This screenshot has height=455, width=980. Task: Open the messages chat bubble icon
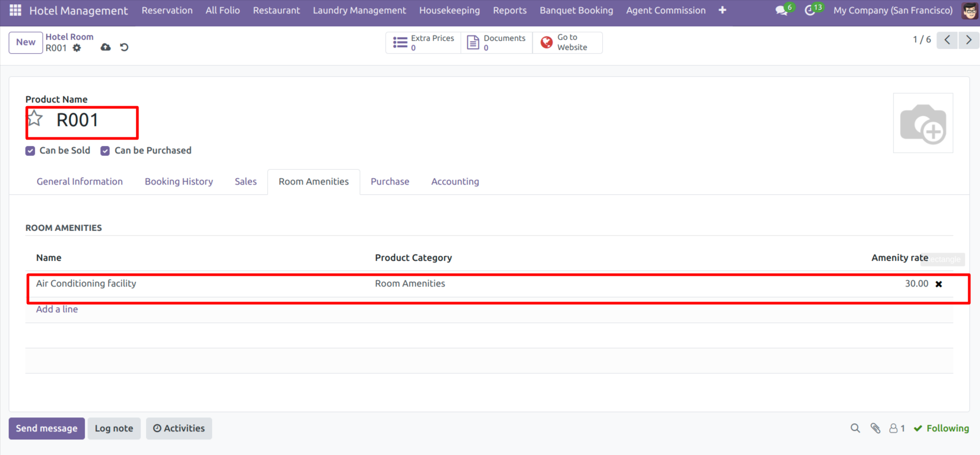coord(781,10)
